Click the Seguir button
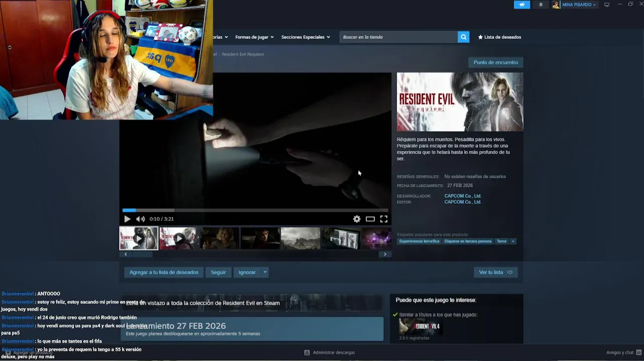This screenshot has height=361, width=644. click(x=218, y=272)
